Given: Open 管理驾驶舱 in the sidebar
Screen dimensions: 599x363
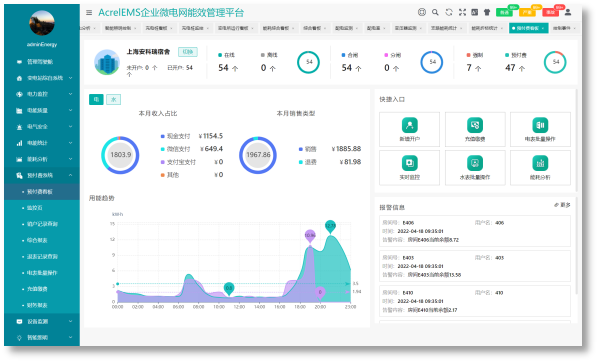Looking at the screenshot, I should pyautogui.click(x=42, y=62).
